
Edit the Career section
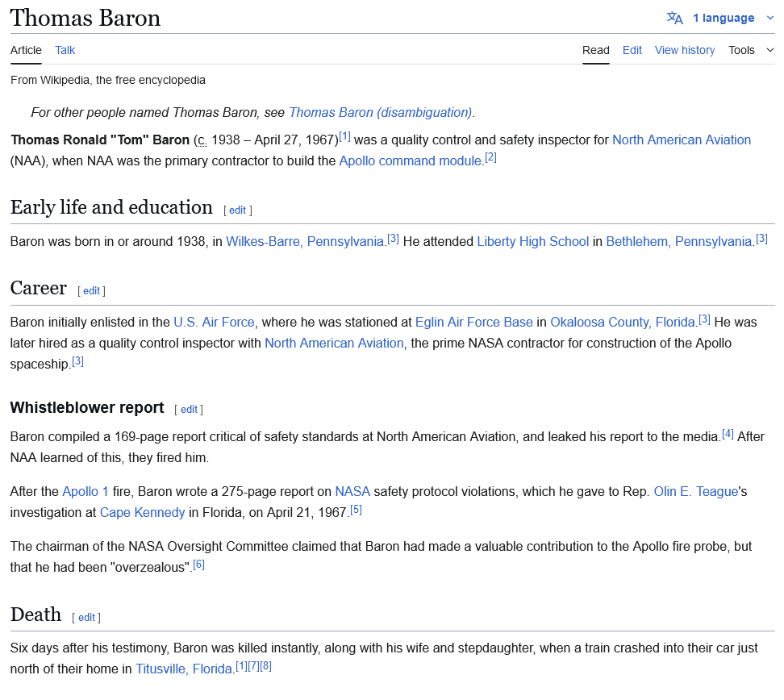point(91,291)
